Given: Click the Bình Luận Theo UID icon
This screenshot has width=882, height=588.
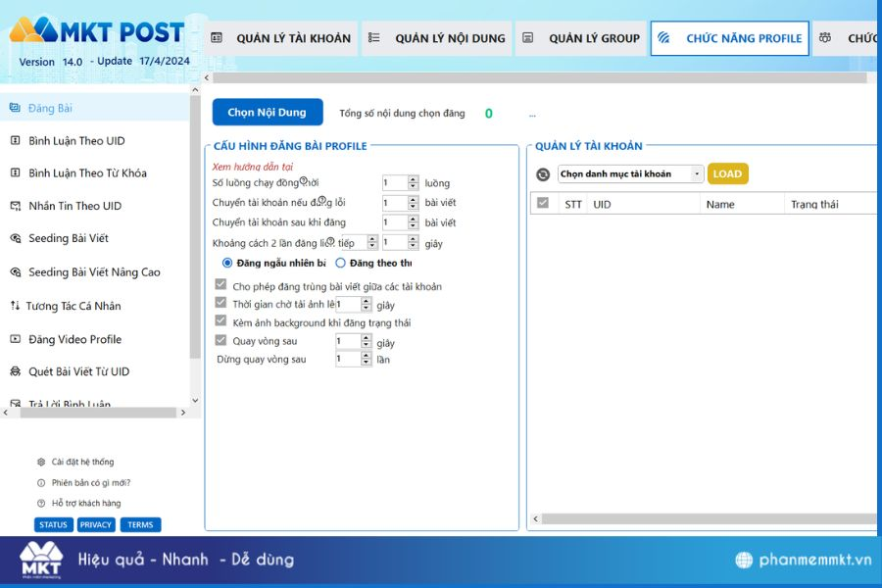Looking at the screenshot, I should [15, 141].
